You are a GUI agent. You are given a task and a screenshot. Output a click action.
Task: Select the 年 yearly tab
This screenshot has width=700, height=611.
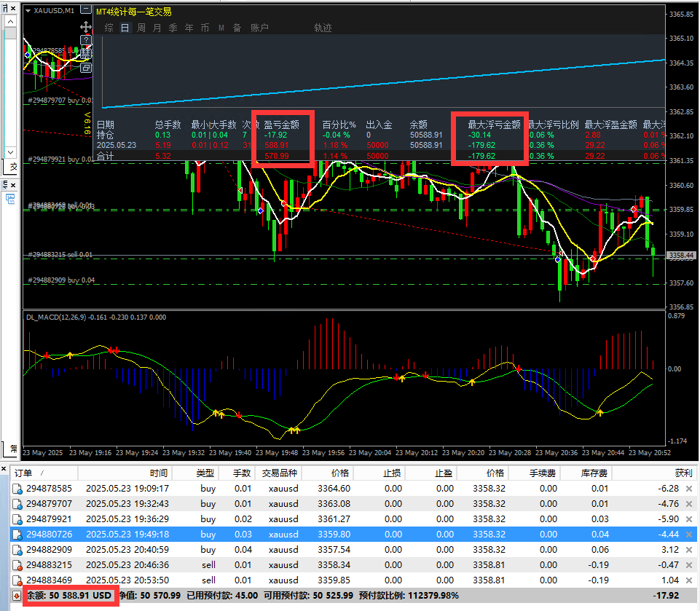189,28
